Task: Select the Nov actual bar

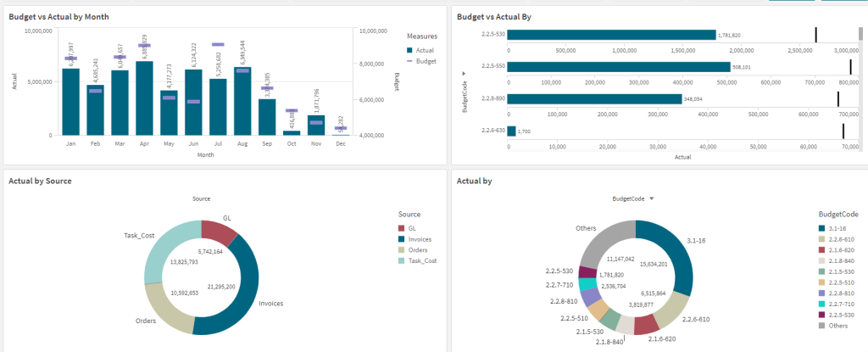Action: pos(316,126)
